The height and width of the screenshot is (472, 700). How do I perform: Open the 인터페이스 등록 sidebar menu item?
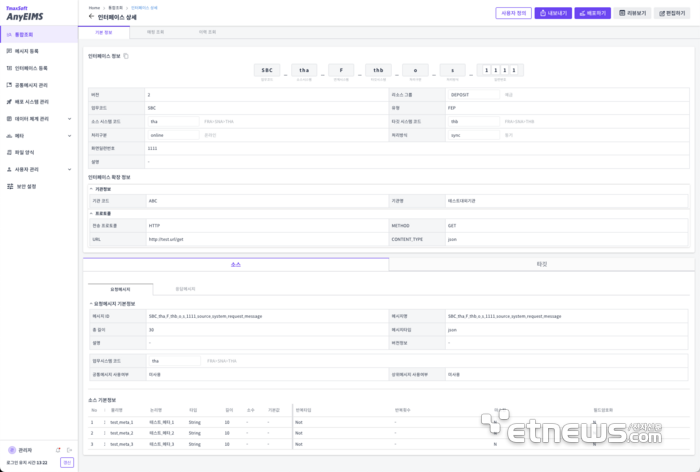click(39, 68)
